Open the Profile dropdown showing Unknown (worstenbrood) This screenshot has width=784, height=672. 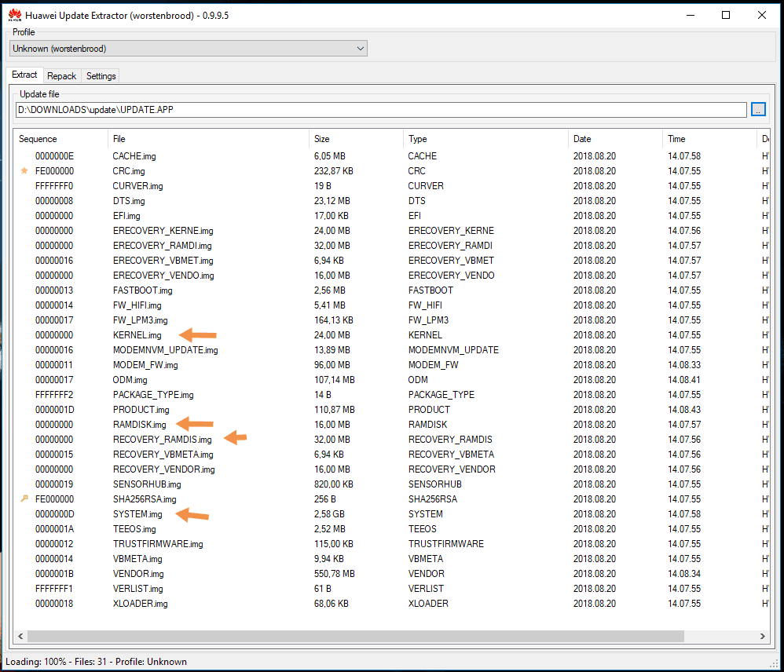pyautogui.click(x=188, y=49)
